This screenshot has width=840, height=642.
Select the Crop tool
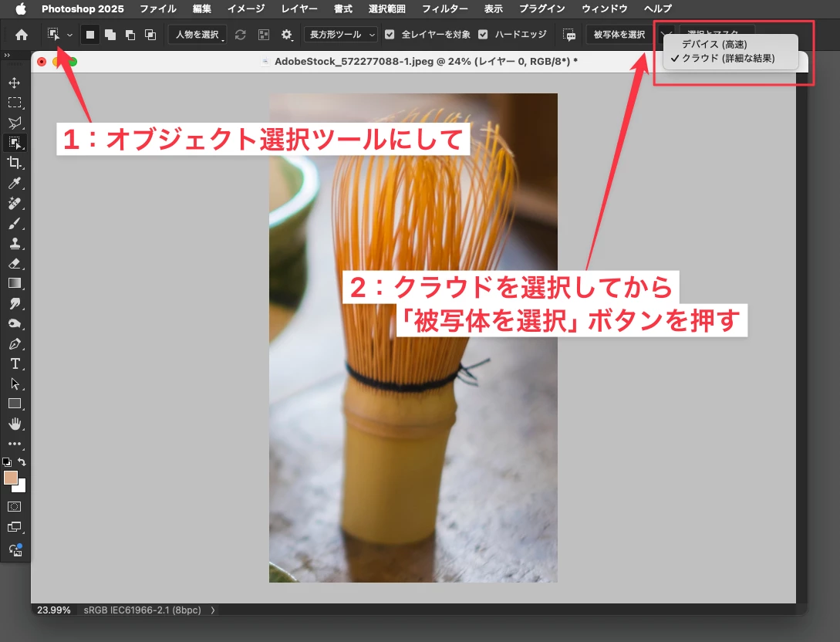(15, 162)
